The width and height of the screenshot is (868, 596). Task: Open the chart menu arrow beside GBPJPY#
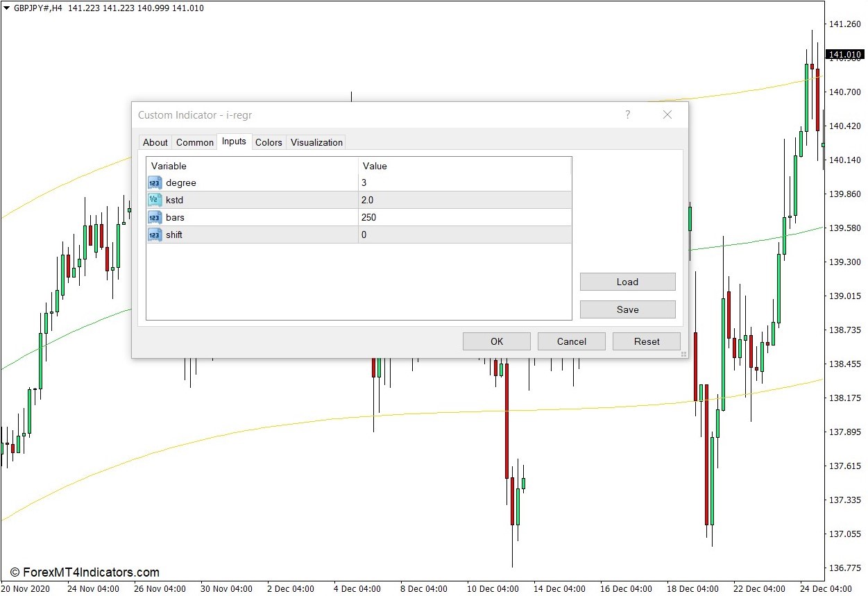click(x=6, y=8)
